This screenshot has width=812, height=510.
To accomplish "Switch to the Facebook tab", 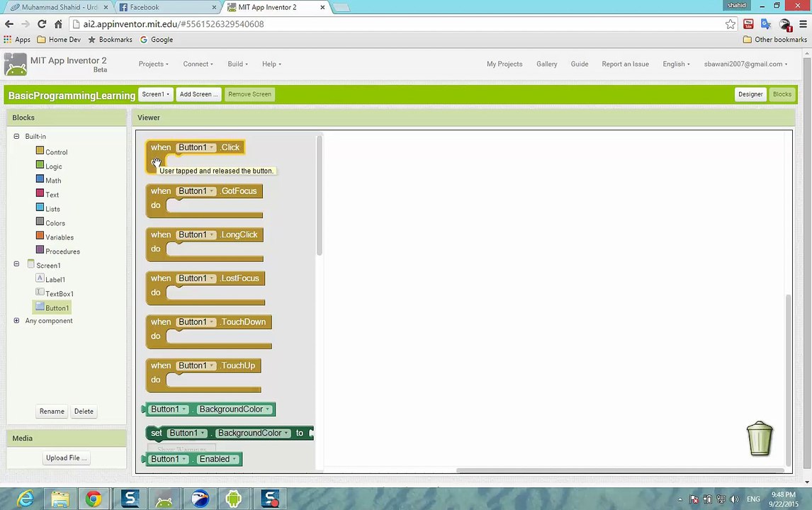I will click(x=167, y=7).
